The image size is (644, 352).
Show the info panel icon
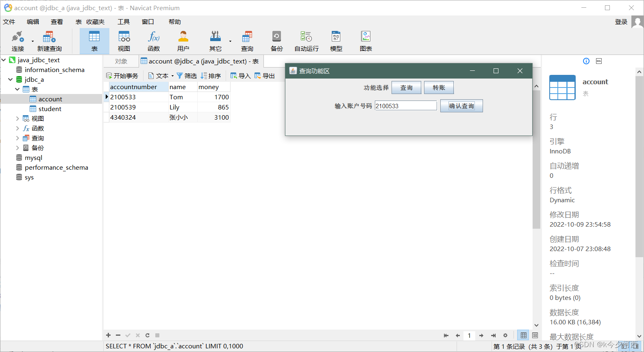586,61
